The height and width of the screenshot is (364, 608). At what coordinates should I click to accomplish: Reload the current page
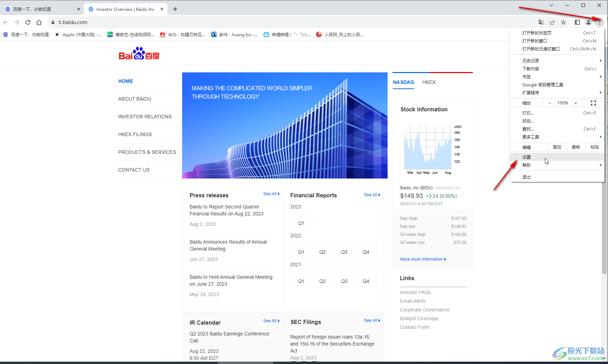[28, 22]
